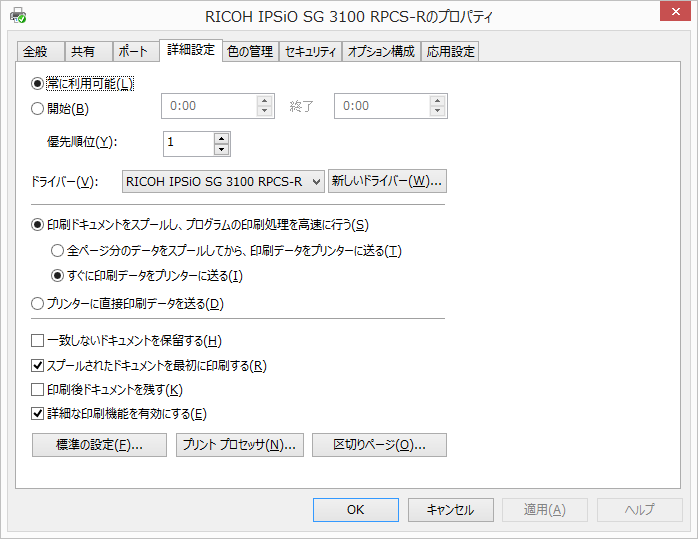Select 常に利用可能 radio button

37,84
